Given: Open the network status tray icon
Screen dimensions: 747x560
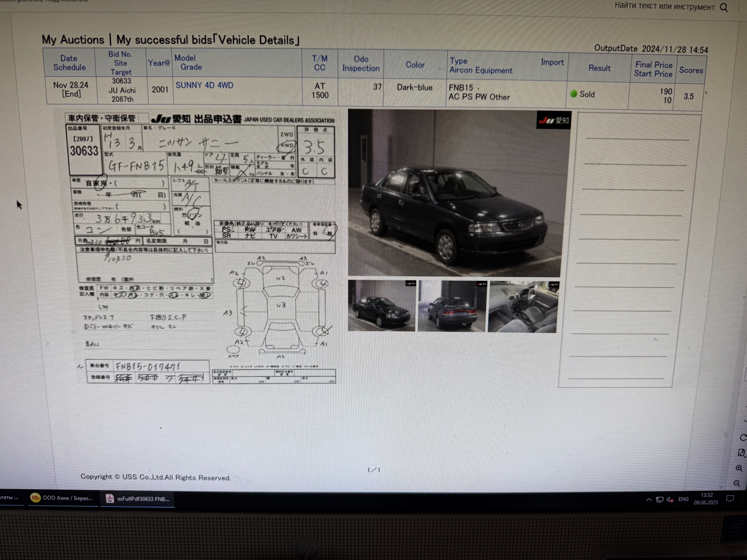Looking at the screenshot, I should 659,500.
